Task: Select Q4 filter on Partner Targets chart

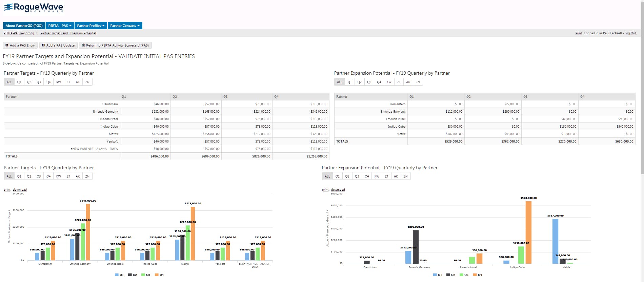Action: tap(48, 176)
